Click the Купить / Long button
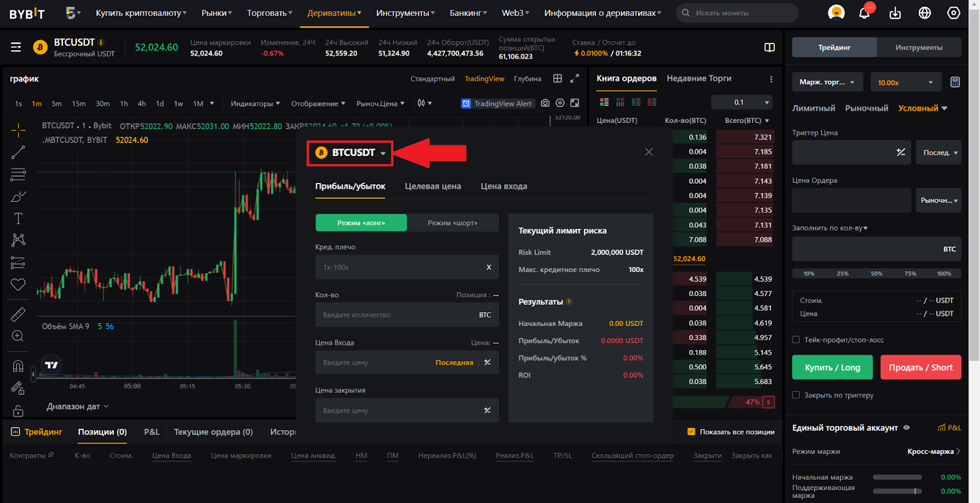 pos(832,368)
